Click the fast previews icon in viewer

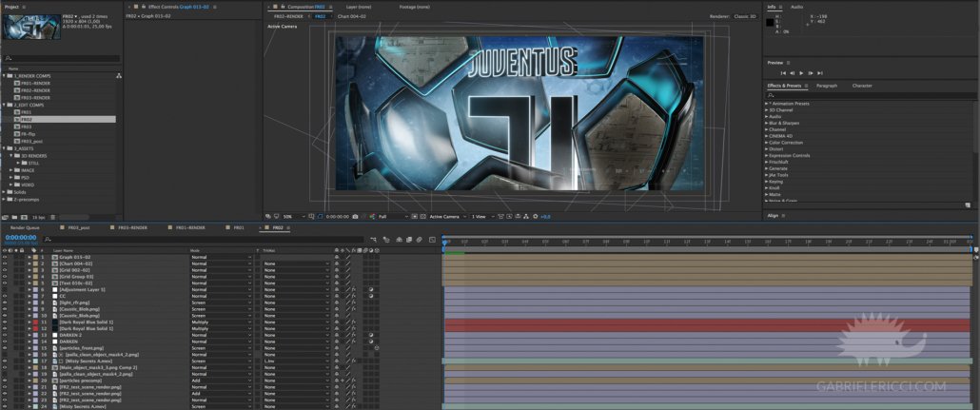click(x=509, y=216)
